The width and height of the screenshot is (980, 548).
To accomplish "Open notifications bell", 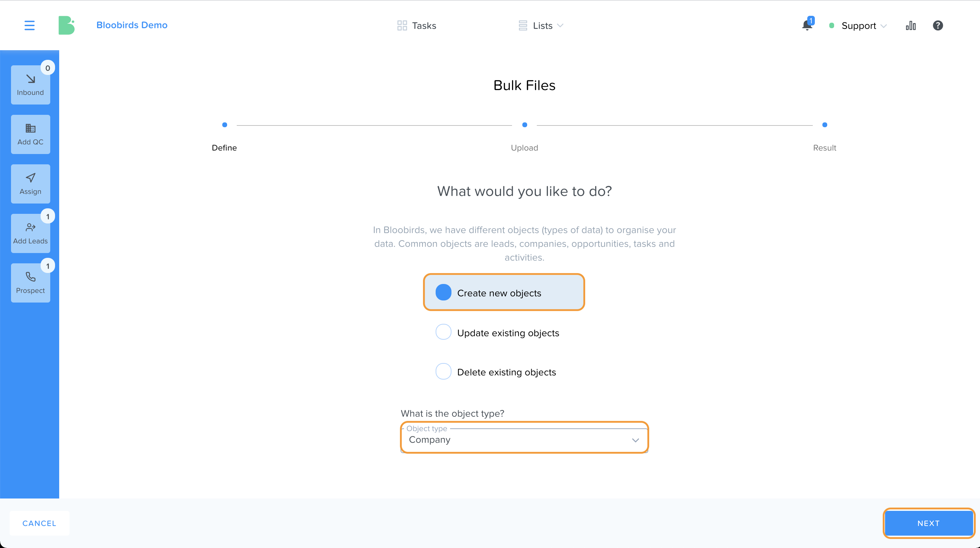I will pyautogui.click(x=807, y=25).
